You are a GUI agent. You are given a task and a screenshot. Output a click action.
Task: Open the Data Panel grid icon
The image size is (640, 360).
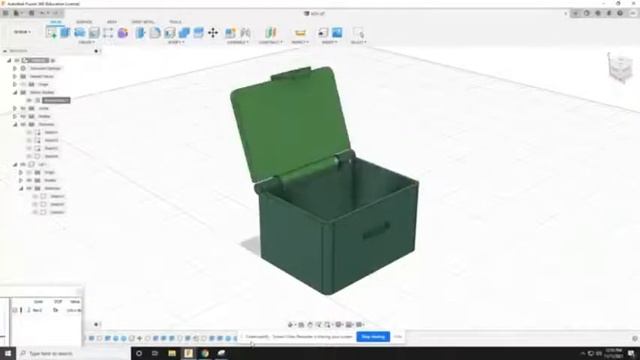[6, 13]
